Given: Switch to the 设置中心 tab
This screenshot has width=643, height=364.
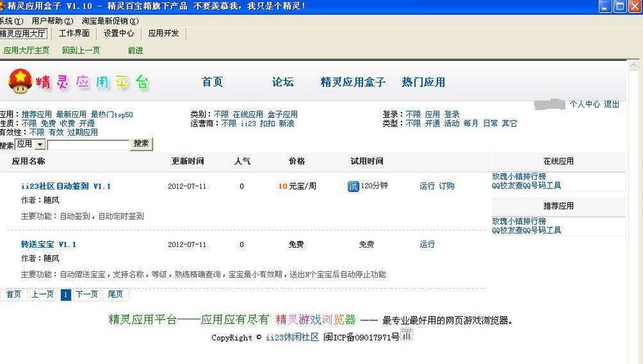Looking at the screenshot, I should coord(119,34).
